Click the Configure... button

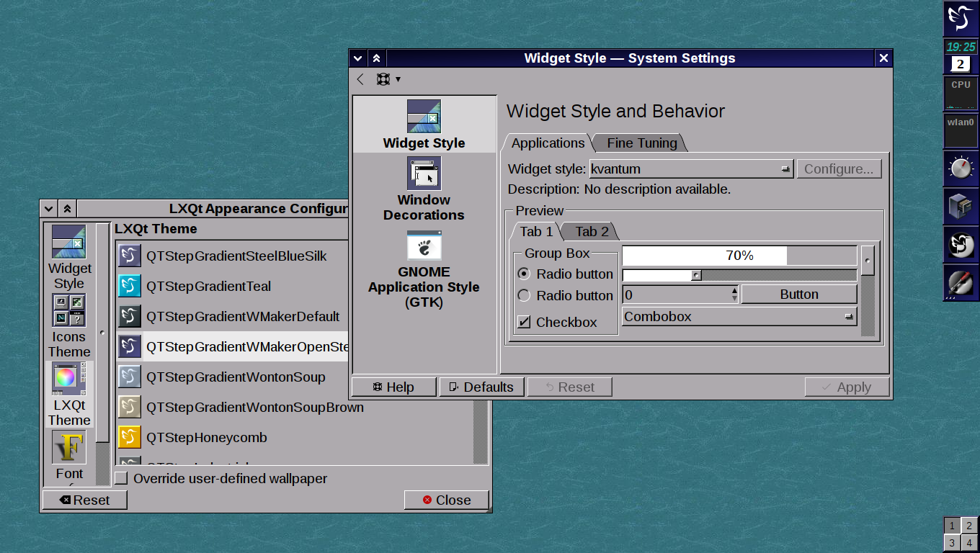click(x=839, y=169)
